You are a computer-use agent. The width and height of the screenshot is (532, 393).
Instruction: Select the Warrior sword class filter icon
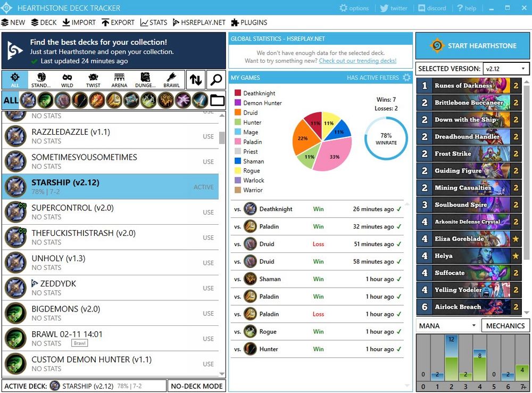pos(200,100)
